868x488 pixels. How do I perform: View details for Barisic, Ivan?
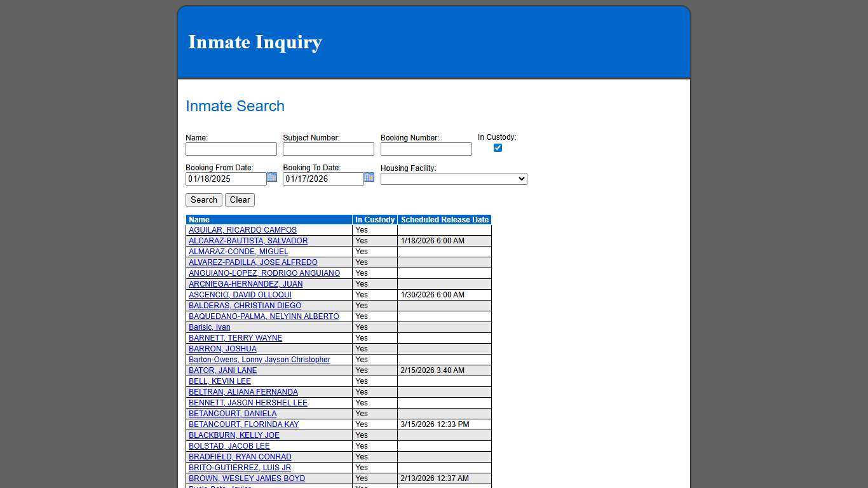tap(209, 327)
